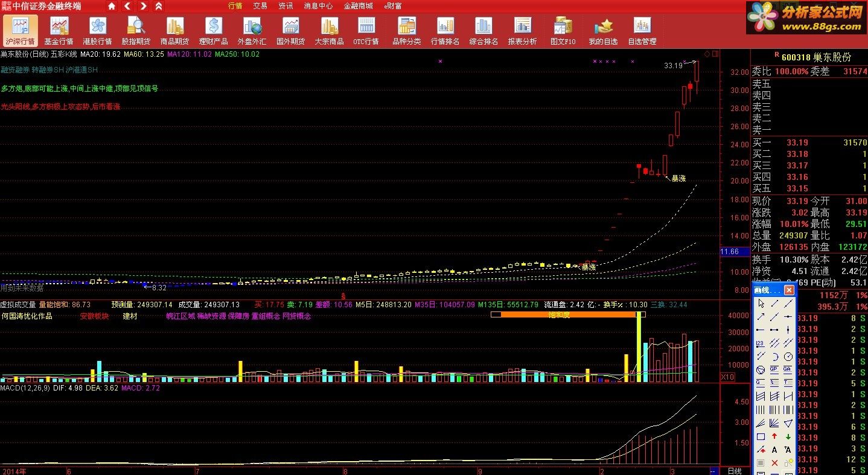868x475 pixels.
Task: Open 消息中心 message center
Action: [x=318, y=6]
